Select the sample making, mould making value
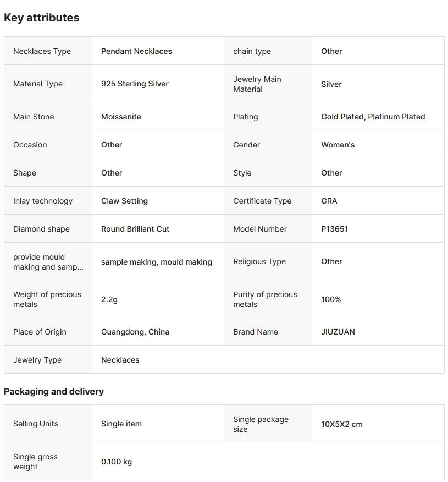This screenshot has width=448, height=482. pyautogui.click(x=156, y=262)
